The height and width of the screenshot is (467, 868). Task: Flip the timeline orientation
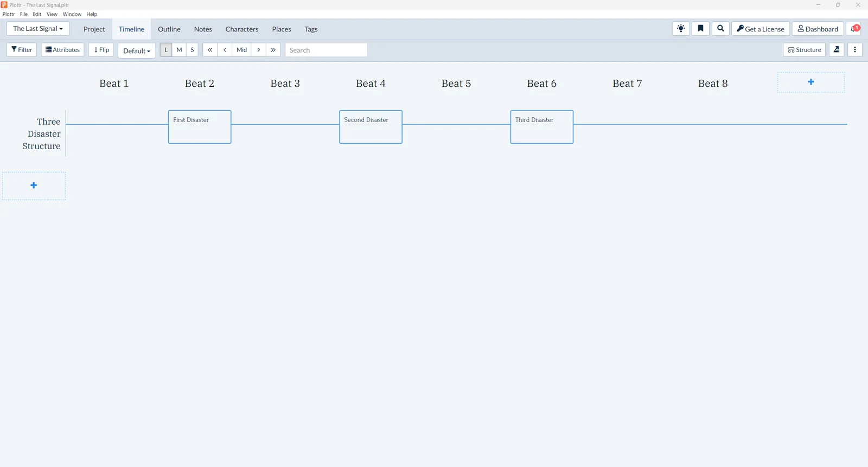101,50
